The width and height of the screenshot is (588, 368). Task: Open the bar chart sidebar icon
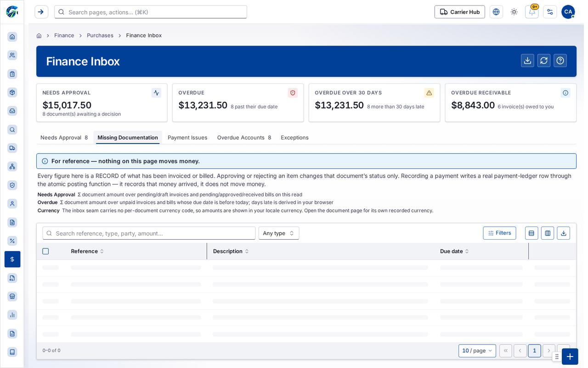point(12,315)
